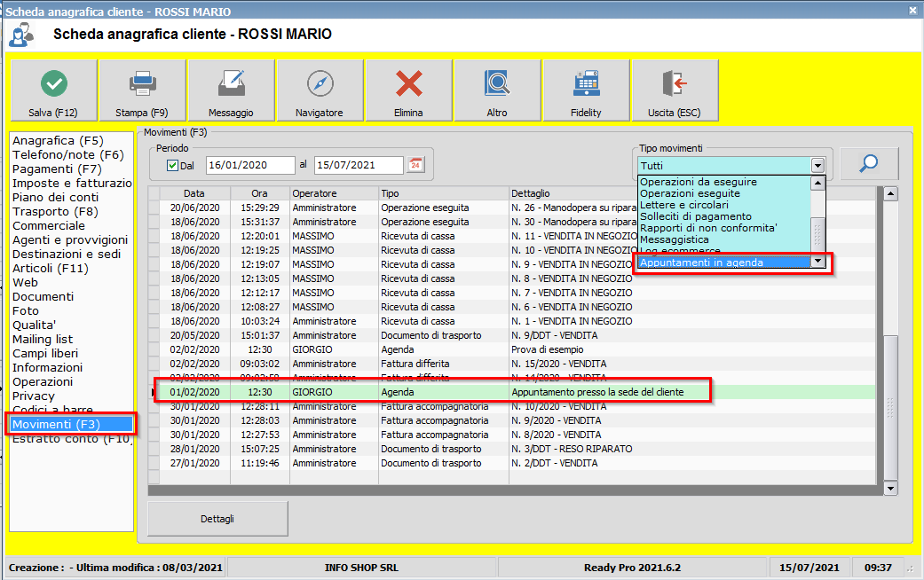Screen dimensions: 924x580
Task: Expand the Tipo movimenti dropdown arrow
Action: (817, 166)
